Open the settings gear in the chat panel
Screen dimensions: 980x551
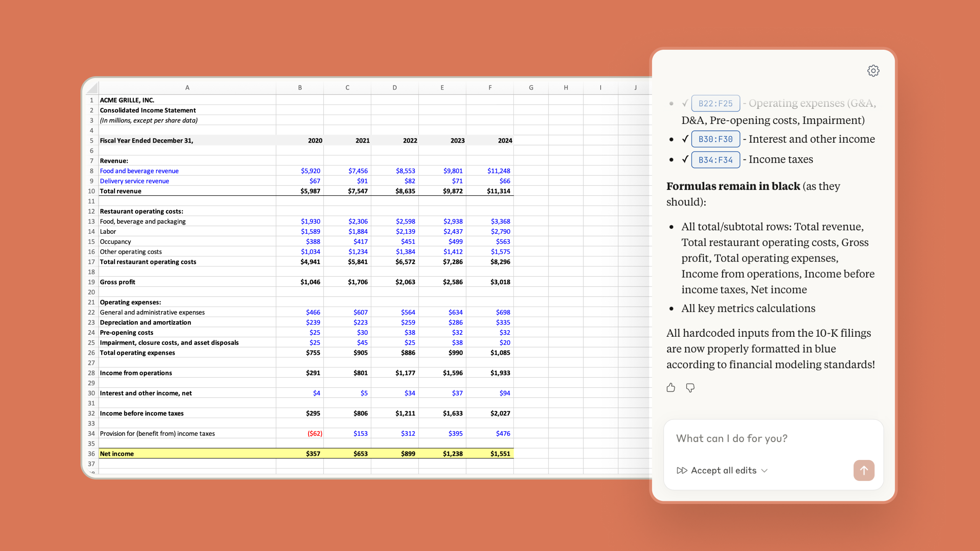pyautogui.click(x=874, y=70)
